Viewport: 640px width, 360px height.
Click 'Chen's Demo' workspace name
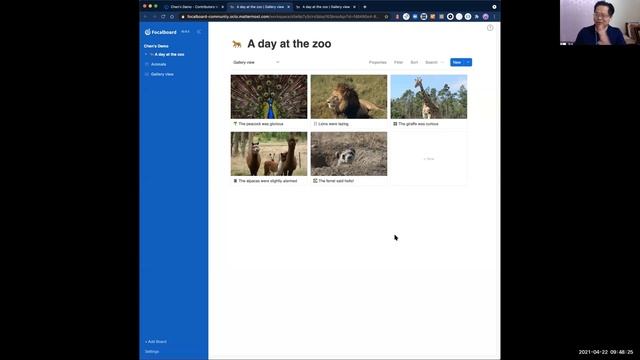(156, 46)
